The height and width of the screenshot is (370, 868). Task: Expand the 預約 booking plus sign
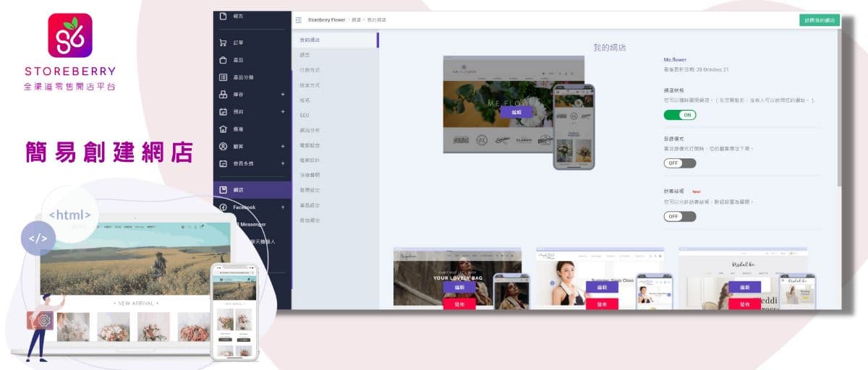click(283, 112)
